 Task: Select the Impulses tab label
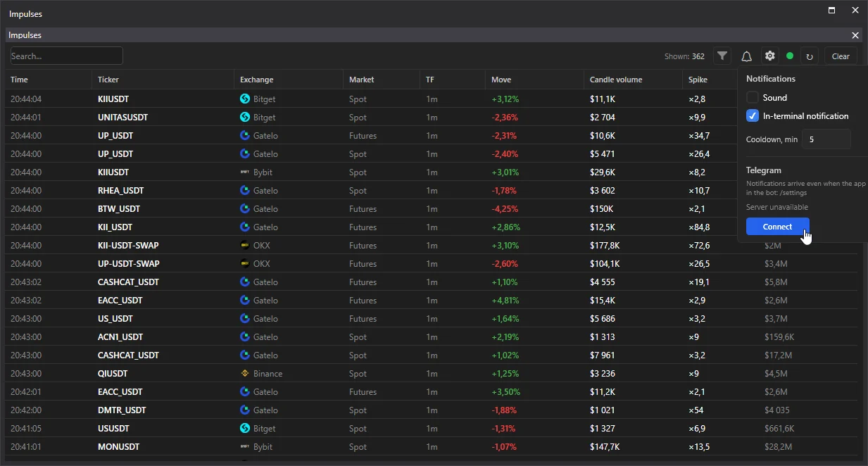coord(25,35)
